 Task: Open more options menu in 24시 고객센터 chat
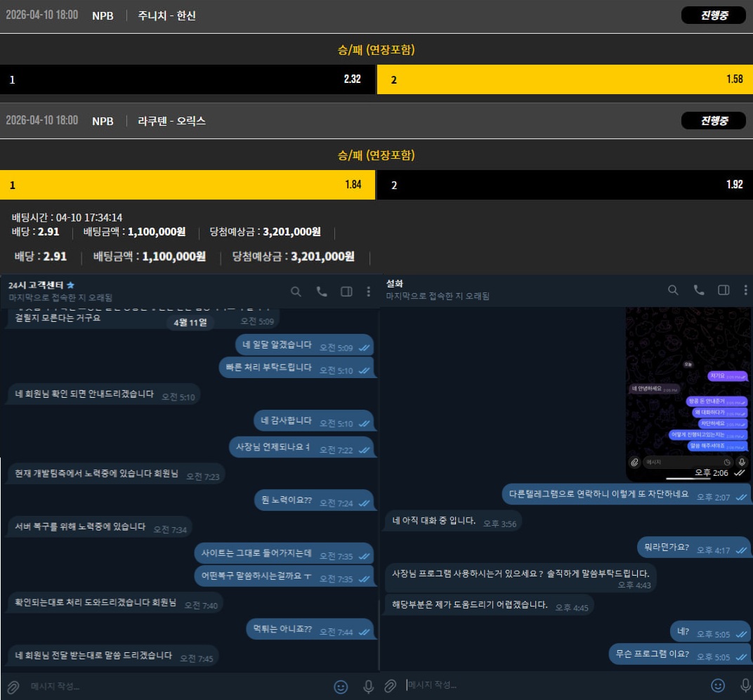click(369, 292)
